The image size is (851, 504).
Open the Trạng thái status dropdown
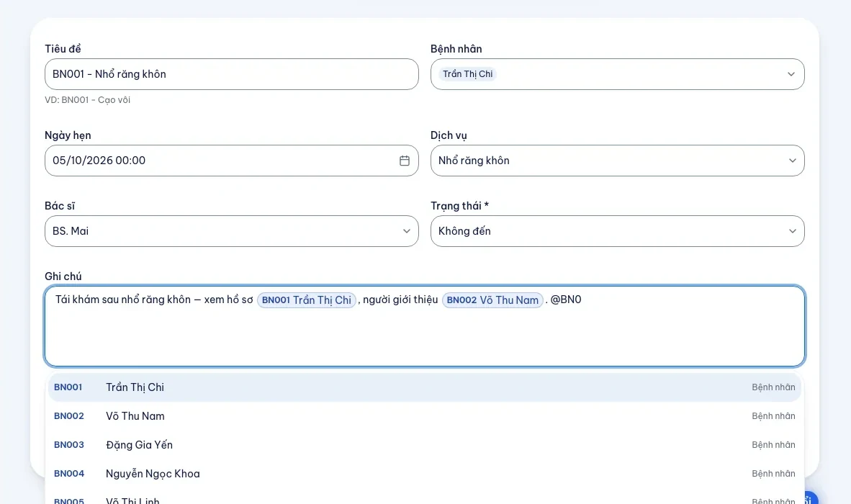[x=617, y=231]
